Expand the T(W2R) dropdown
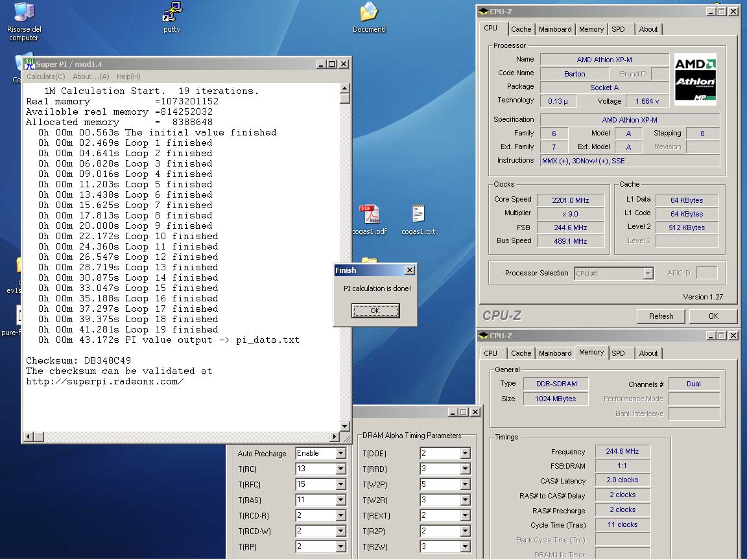This screenshot has height=560, width=747. 466,500
